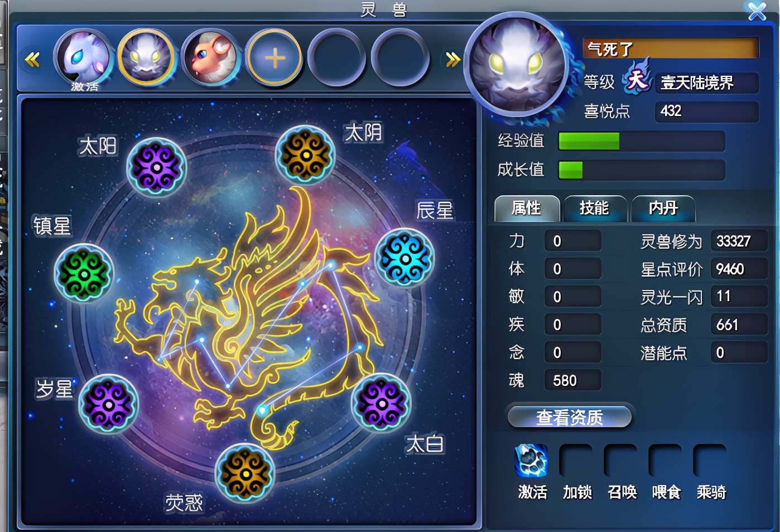Show previous pets with left double arrow
This screenshot has height=532, width=780.
tap(33, 59)
